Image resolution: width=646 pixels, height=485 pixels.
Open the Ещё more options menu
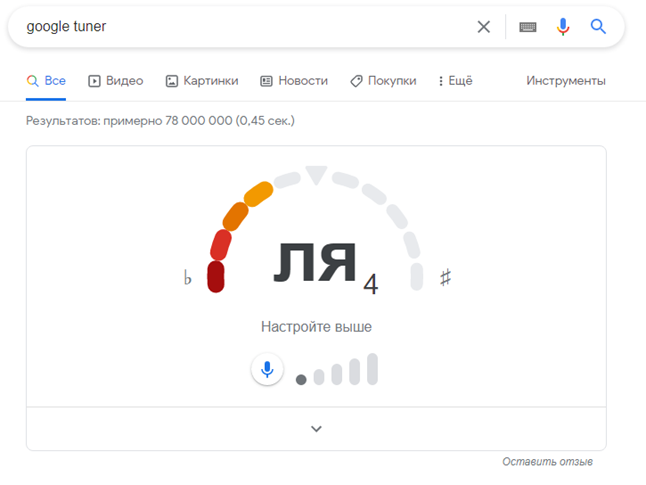coord(455,81)
